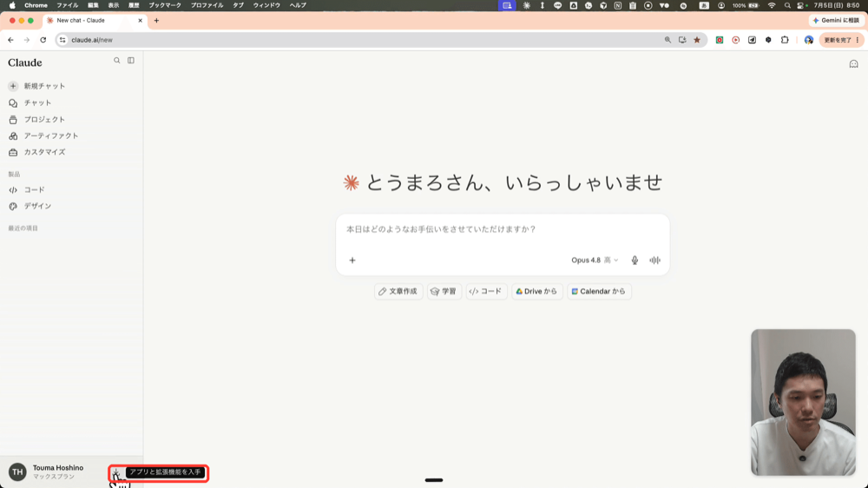
Task: Click the Claude logo title
Action: [x=25, y=63]
